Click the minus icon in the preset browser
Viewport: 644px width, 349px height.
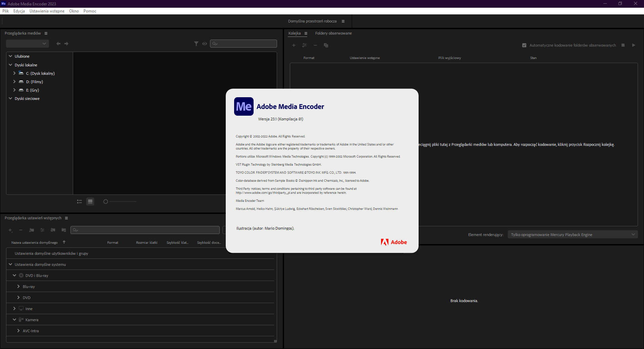pos(21,230)
